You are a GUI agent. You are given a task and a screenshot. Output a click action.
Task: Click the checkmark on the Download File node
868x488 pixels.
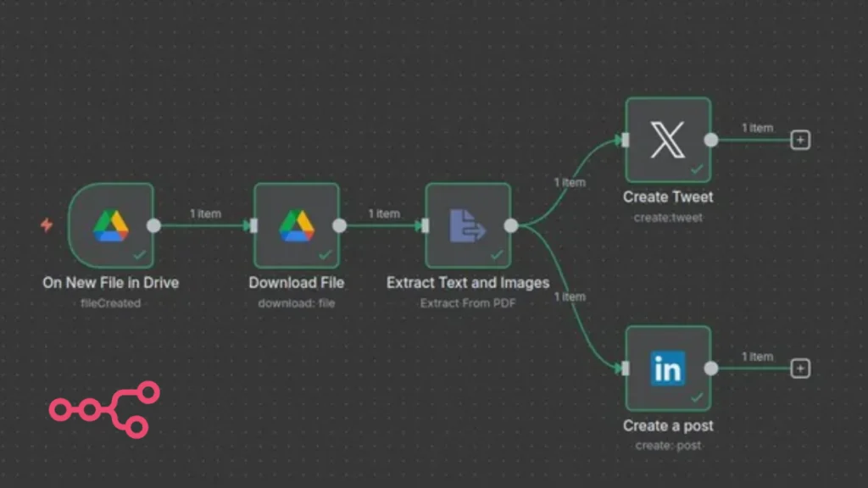coord(326,253)
